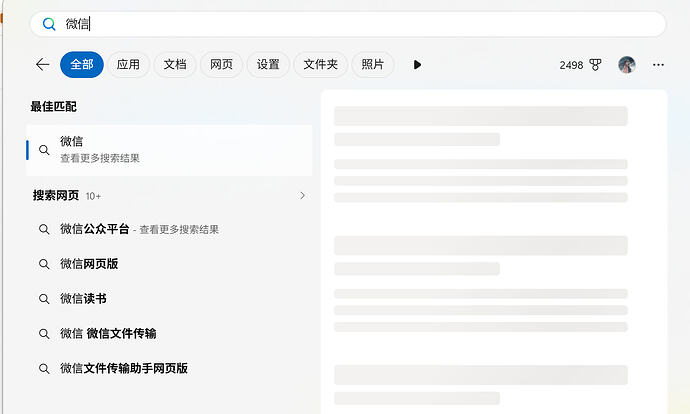The width and height of the screenshot is (690, 414).
Task: Switch to the 照片 filter tab
Action: pos(372,65)
